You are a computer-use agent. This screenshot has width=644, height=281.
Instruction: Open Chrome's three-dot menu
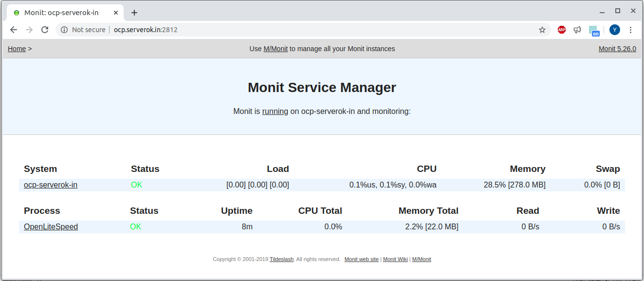(x=631, y=30)
